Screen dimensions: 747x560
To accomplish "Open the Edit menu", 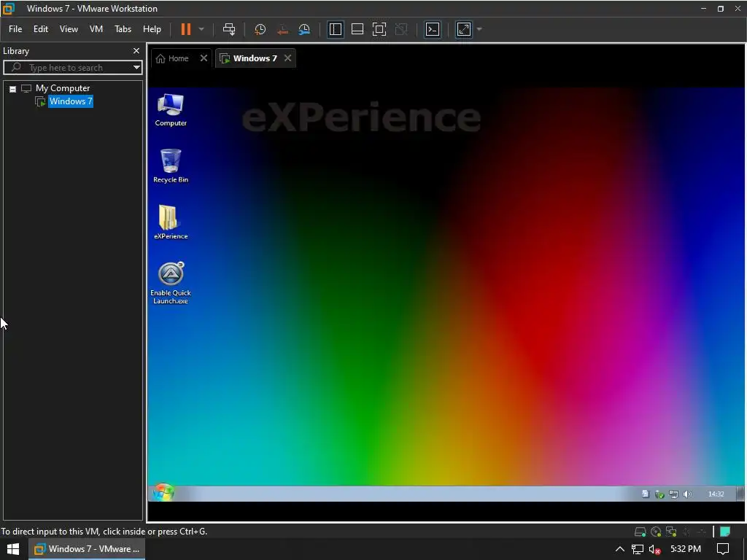I will click(41, 29).
